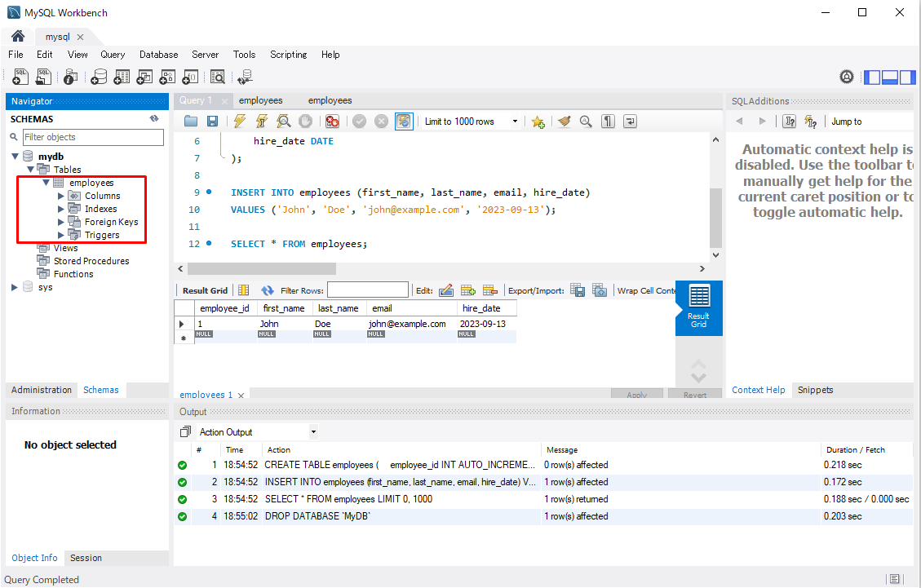
Task: Expand the Columns node under employees
Action: 61,196
